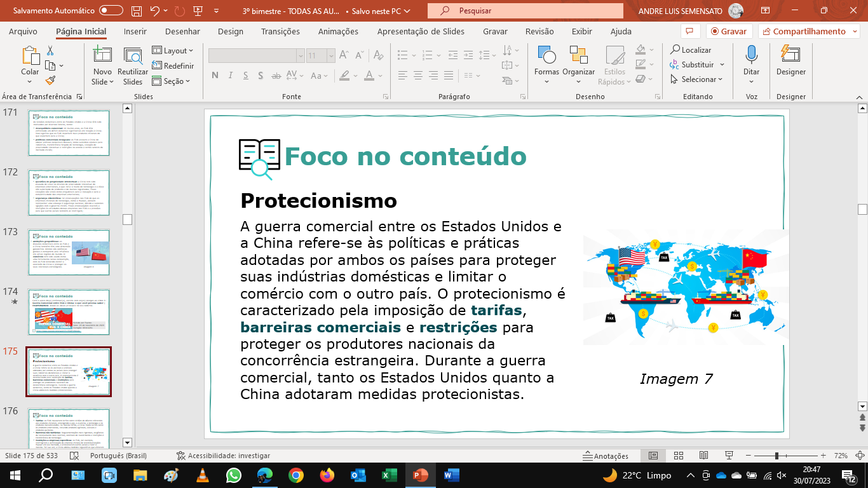Click the Windows Start button
The width and height of the screenshot is (868, 488).
[x=15, y=475]
